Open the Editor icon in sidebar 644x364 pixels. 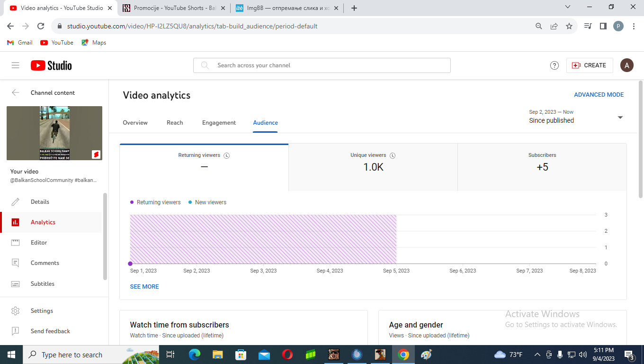click(16, 243)
